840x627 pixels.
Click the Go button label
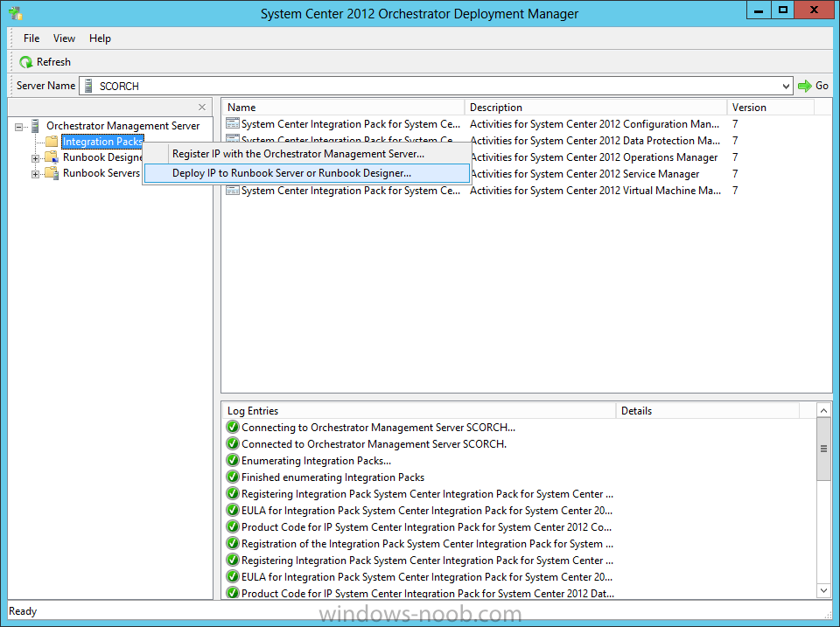(x=822, y=86)
